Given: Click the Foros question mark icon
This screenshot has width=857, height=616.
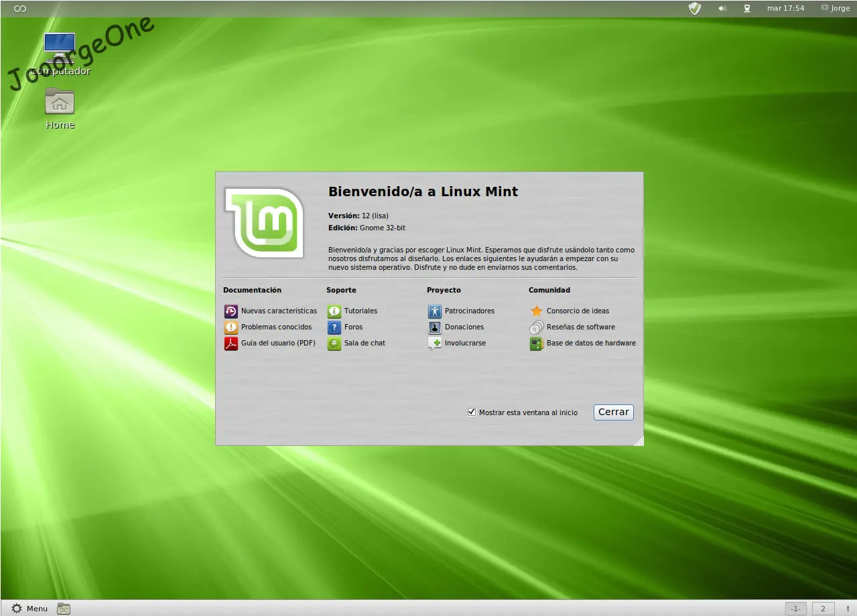Looking at the screenshot, I should pos(334,327).
